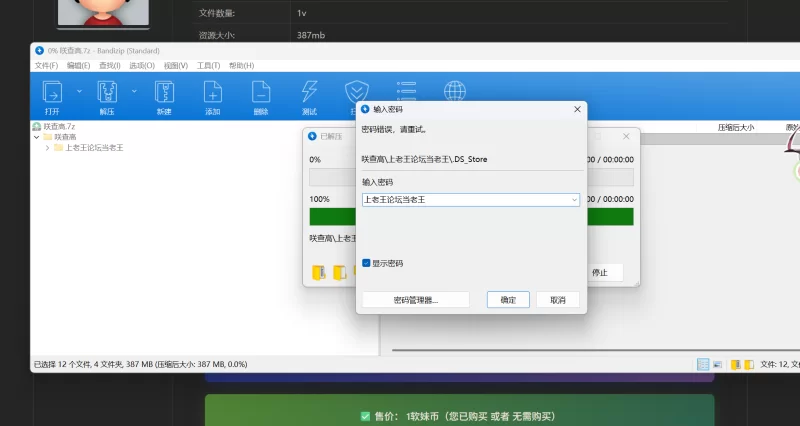This screenshot has width=800, height=426.
Task: Click the 压缩后大小 column header
Action: (736, 128)
